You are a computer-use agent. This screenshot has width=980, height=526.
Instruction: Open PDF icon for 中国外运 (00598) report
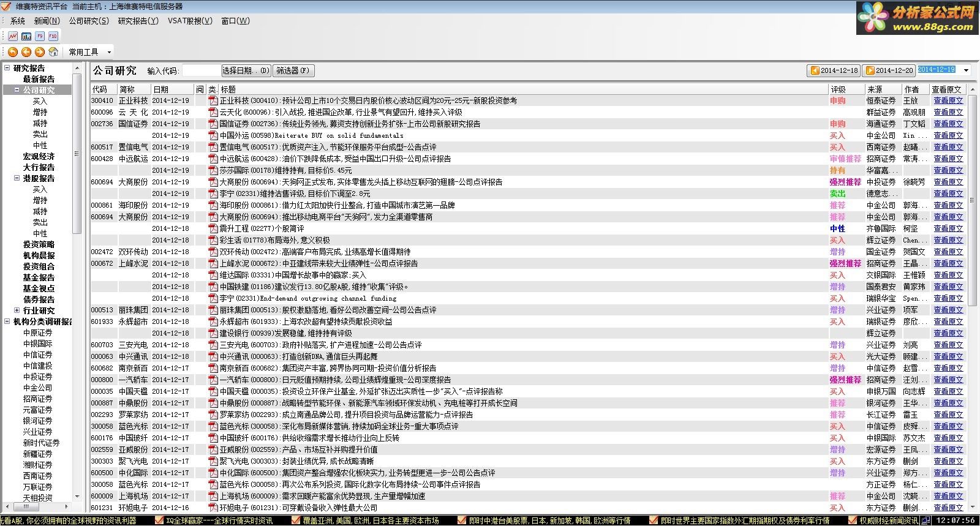click(213, 135)
